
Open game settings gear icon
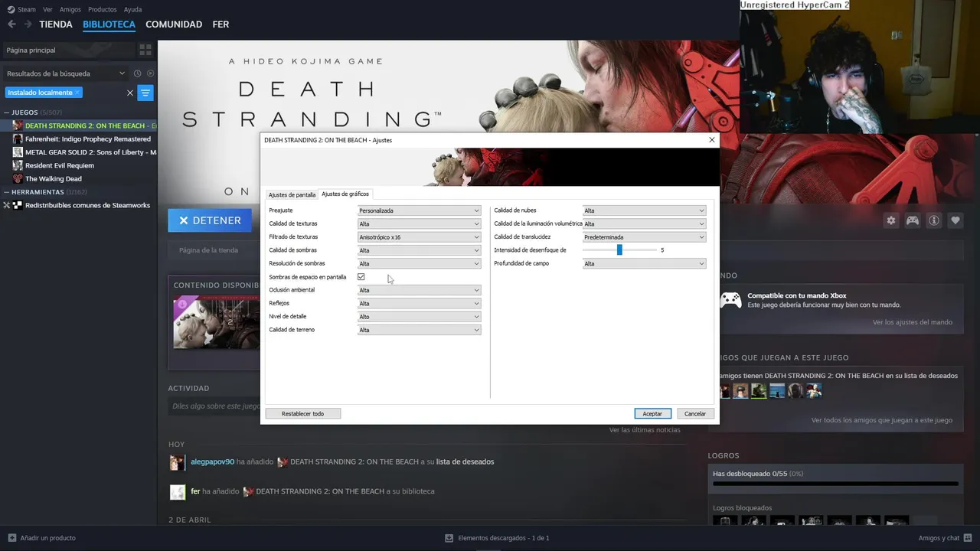point(891,220)
